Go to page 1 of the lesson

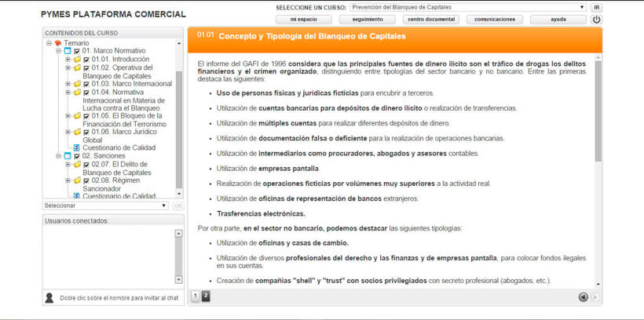click(x=196, y=296)
